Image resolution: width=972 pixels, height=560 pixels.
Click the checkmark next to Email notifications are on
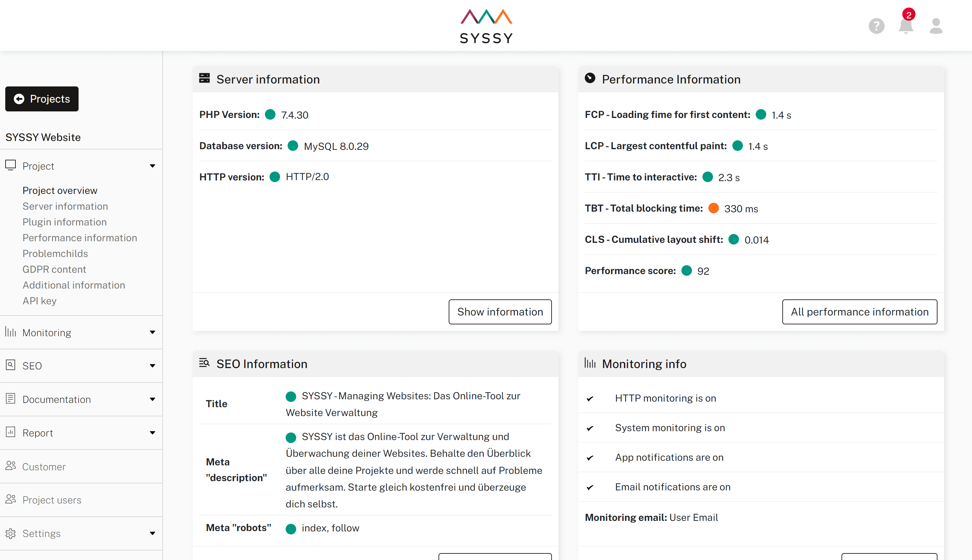pyautogui.click(x=590, y=487)
